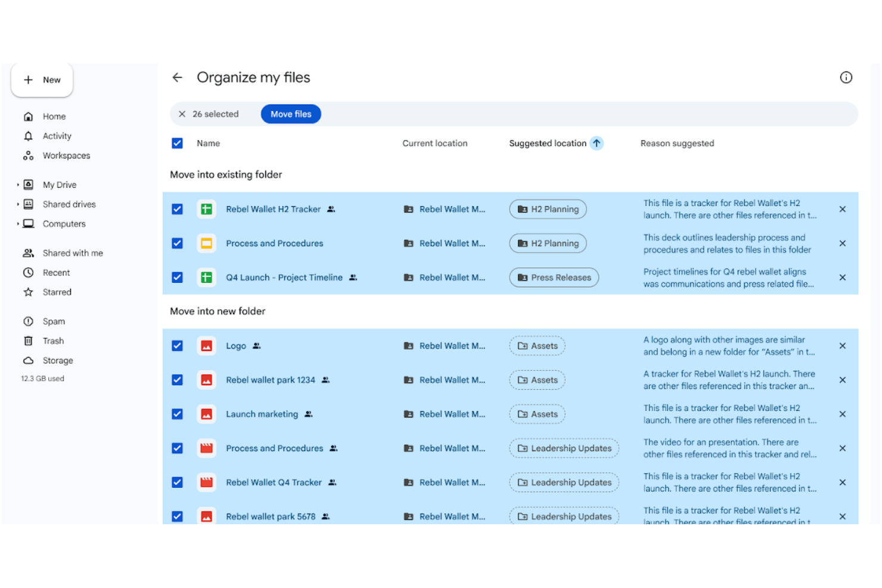Remove the Logo row suggestion

(843, 346)
